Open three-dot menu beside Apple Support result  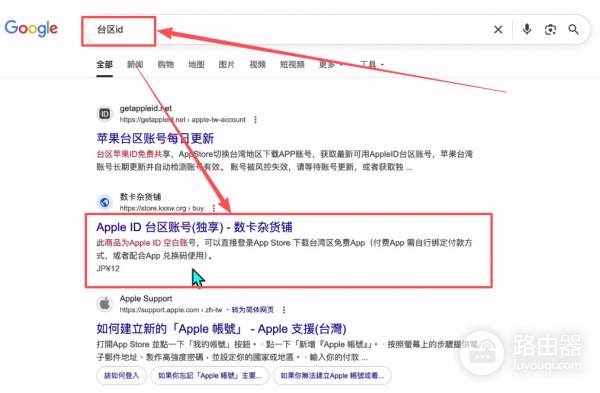(x=284, y=310)
